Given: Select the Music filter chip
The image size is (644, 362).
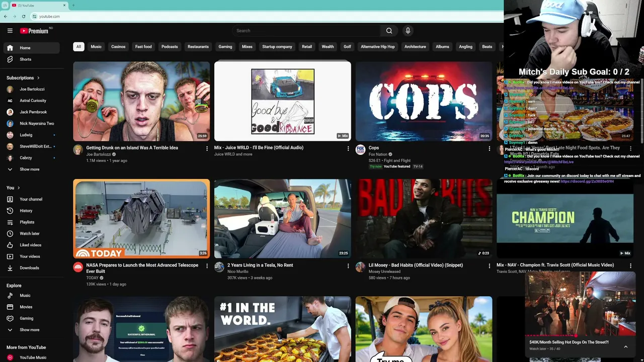Looking at the screenshot, I should [96, 47].
